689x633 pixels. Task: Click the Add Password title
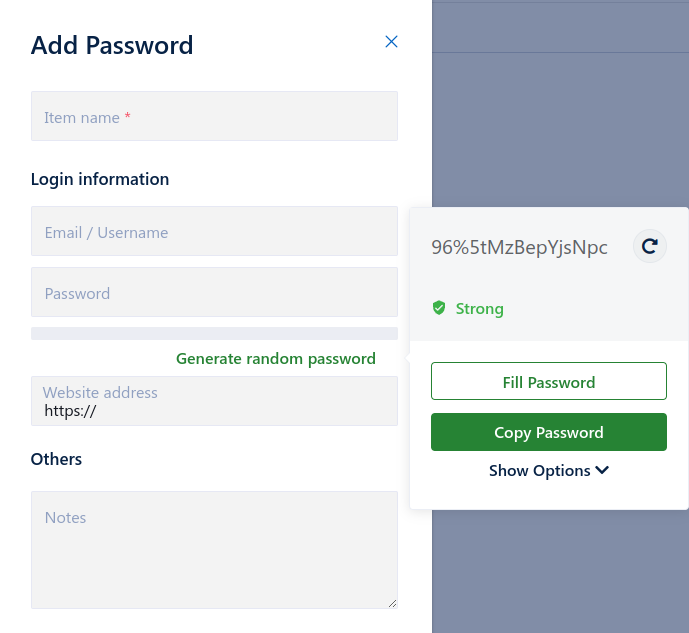(x=112, y=45)
